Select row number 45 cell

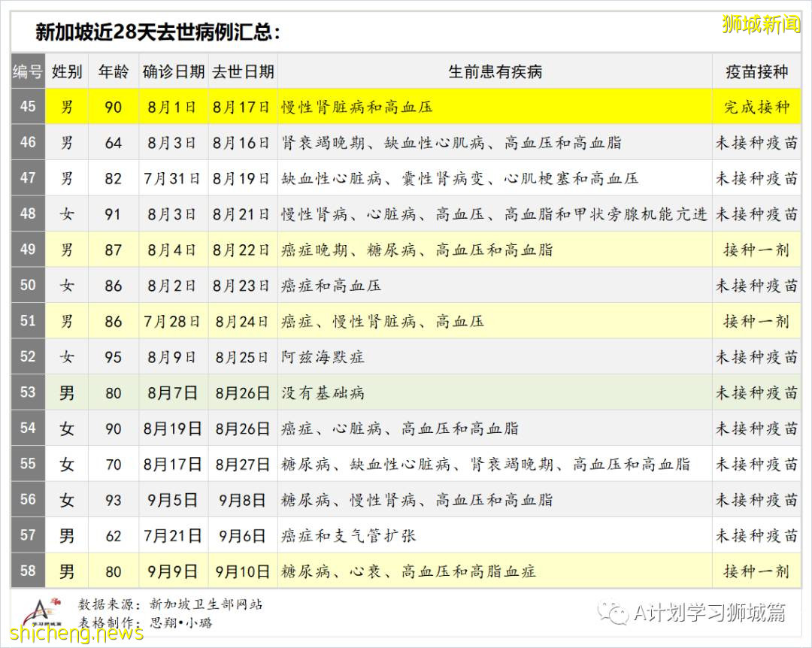point(28,107)
